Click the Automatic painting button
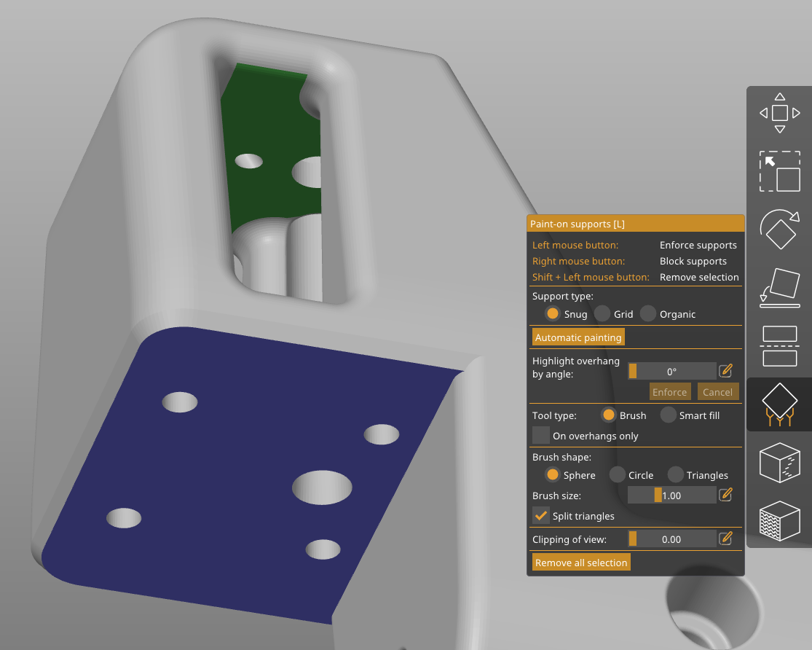 click(x=578, y=337)
